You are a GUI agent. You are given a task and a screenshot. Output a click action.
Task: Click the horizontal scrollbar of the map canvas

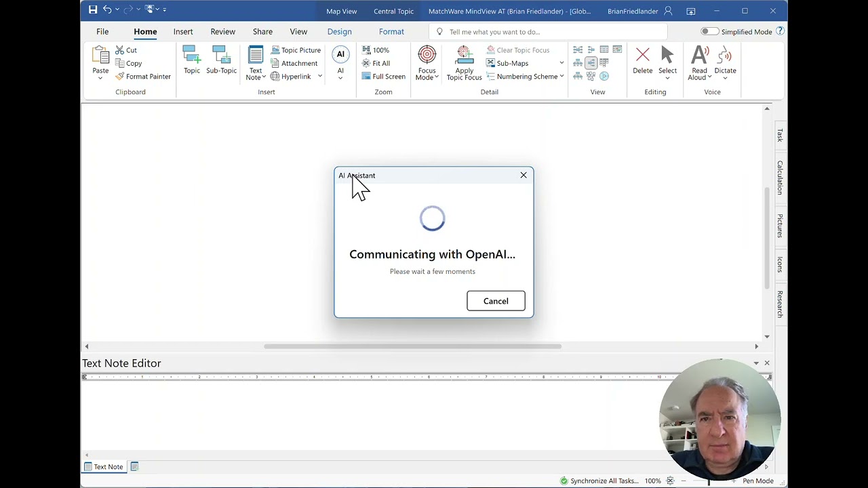tap(412, 346)
